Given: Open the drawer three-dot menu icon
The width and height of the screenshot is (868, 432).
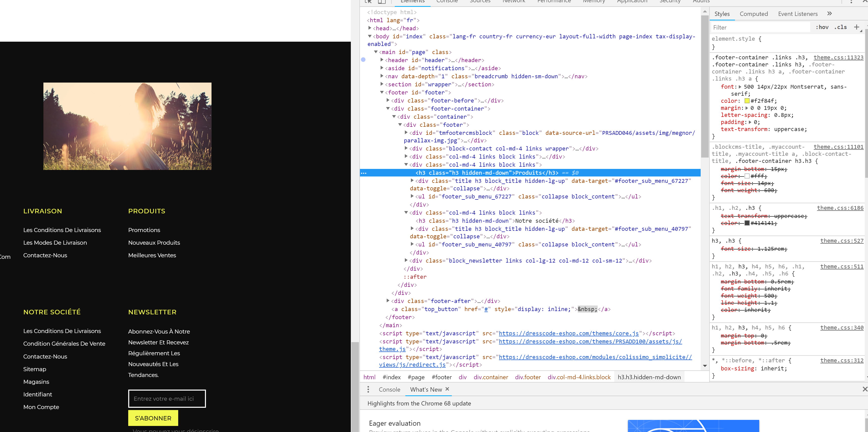Looking at the screenshot, I should point(368,389).
